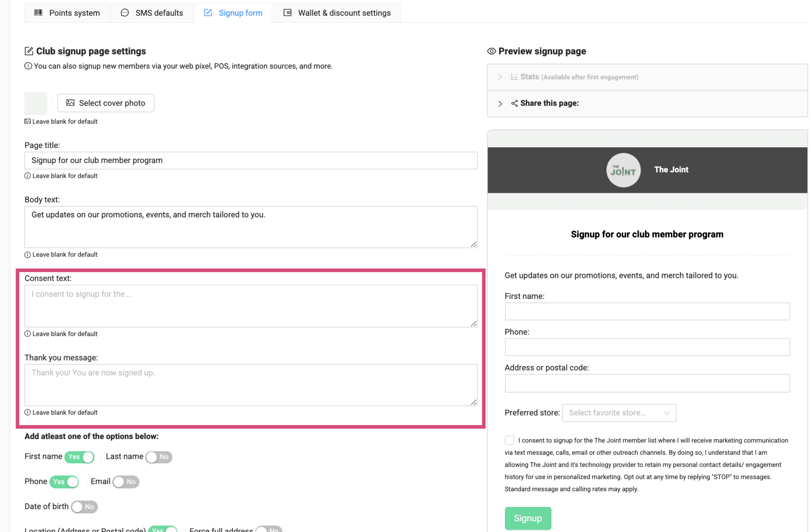Click the share icon beside Share this page
This screenshot has height=532, width=811.
click(x=514, y=103)
